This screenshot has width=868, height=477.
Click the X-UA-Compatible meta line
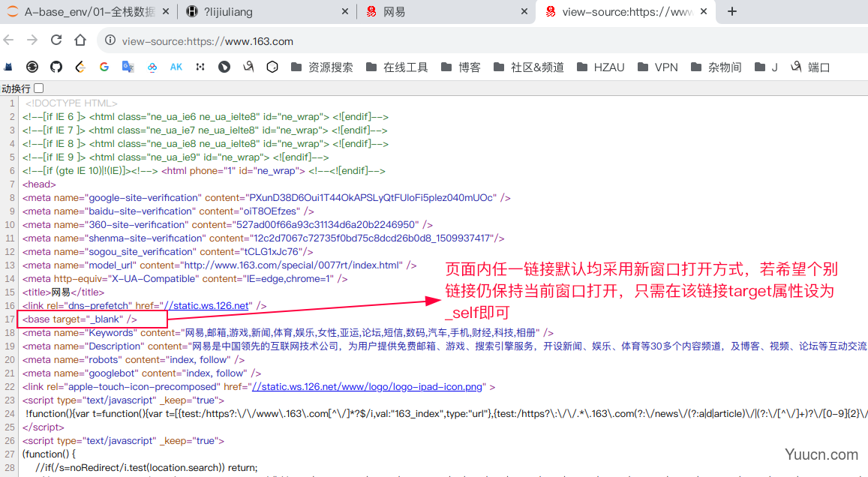(x=185, y=278)
